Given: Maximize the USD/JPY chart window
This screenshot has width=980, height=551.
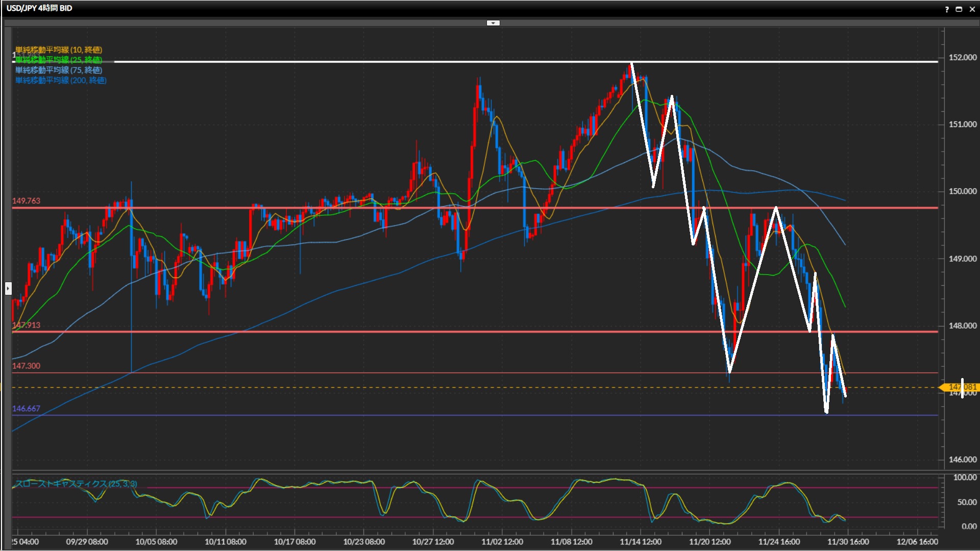Looking at the screenshot, I should (x=959, y=9).
